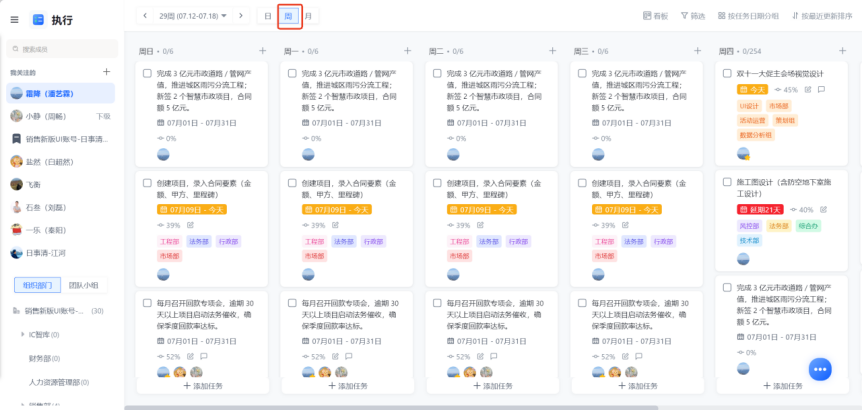This screenshot has width=862, height=411.
Task: Check 创建项目 task in the 周二 column
Action: [x=437, y=182]
